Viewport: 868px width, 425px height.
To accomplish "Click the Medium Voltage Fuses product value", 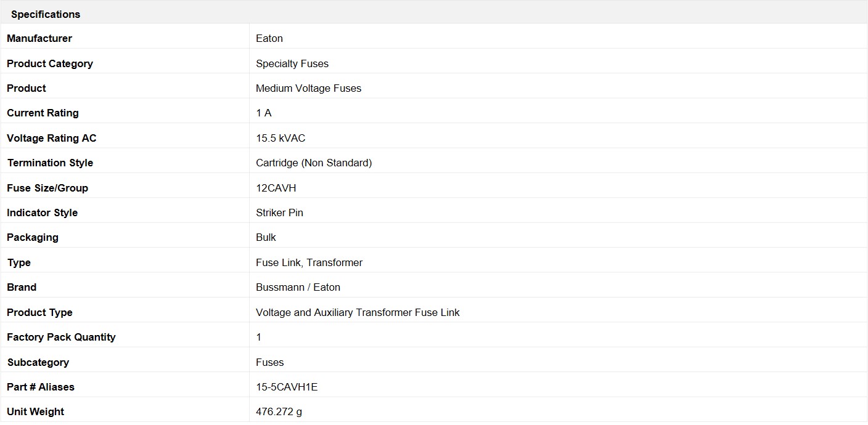I will 309,88.
